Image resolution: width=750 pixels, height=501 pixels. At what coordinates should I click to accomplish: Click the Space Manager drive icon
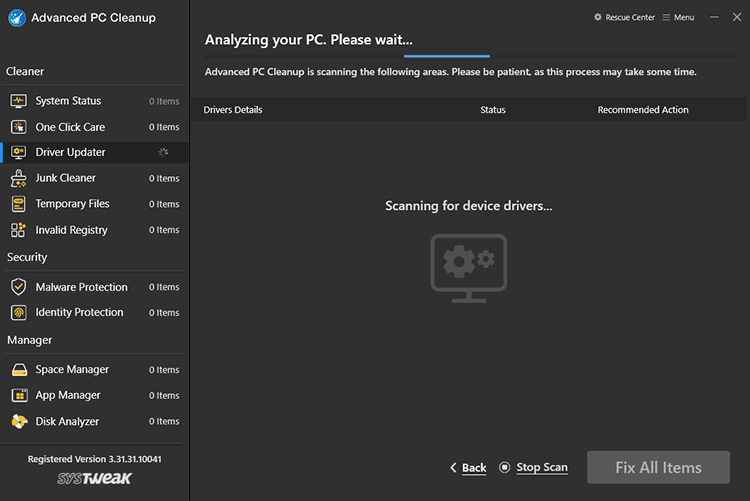point(18,370)
